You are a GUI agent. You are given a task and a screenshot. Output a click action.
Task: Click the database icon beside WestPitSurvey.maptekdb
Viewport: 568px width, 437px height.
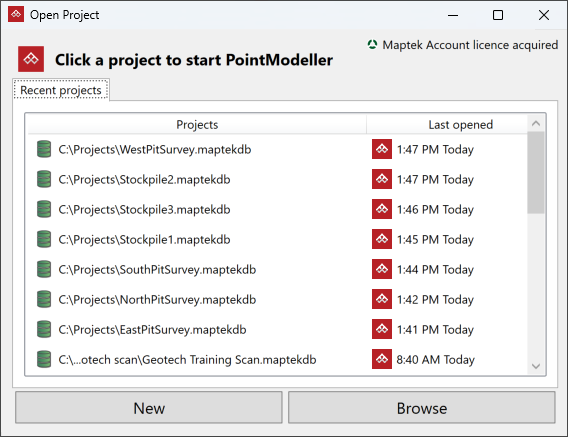point(44,149)
